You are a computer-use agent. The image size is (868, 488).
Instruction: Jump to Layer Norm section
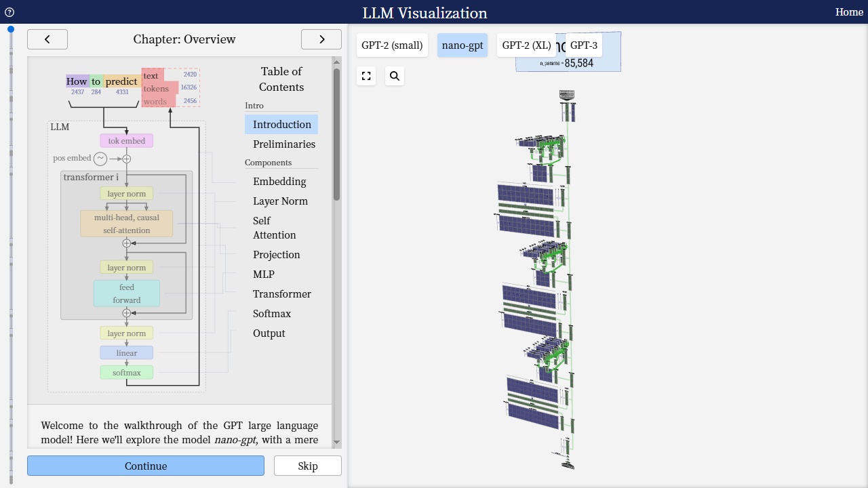coord(280,201)
